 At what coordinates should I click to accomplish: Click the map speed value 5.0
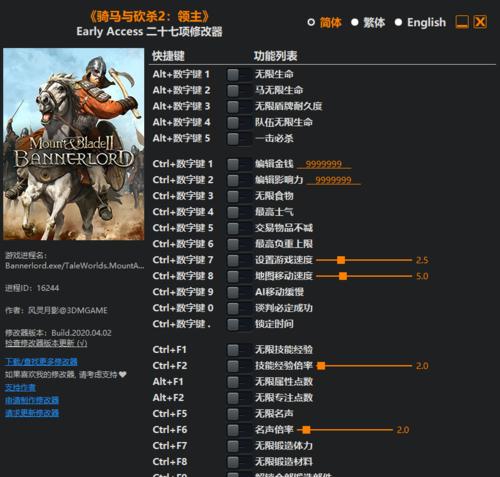point(422,276)
